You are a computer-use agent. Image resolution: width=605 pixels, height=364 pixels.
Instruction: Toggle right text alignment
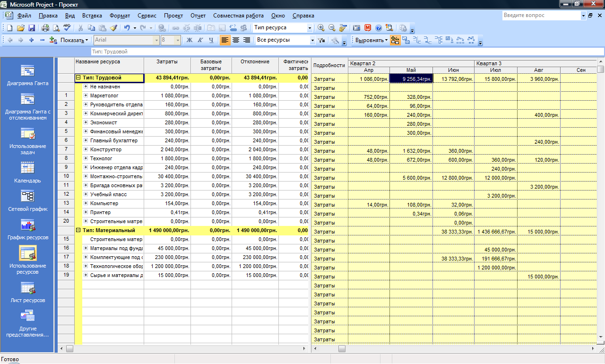tap(247, 40)
